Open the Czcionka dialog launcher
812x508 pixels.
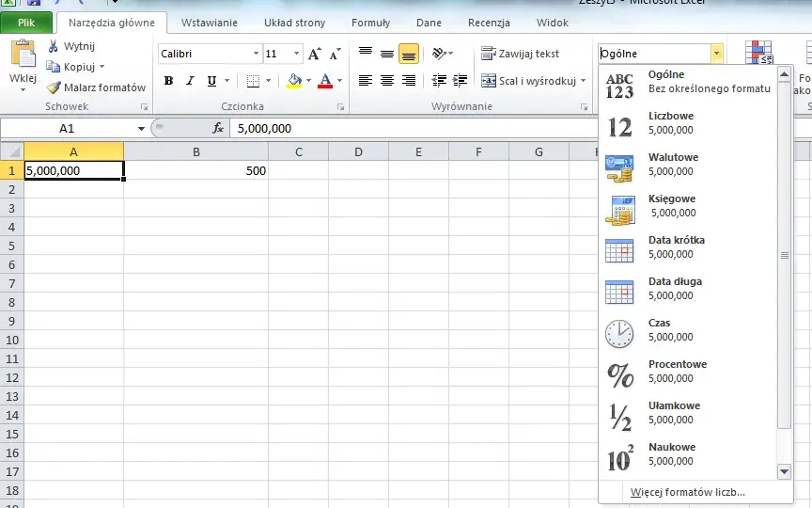point(340,107)
